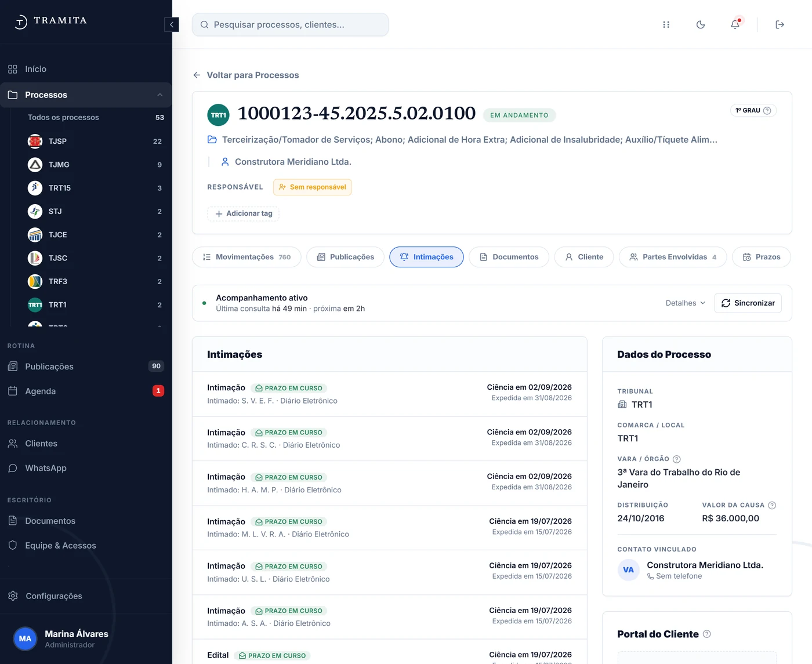This screenshot has height=664, width=812.
Task: Open the Prazos tab
Action: pyautogui.click(x=762, y=257)
